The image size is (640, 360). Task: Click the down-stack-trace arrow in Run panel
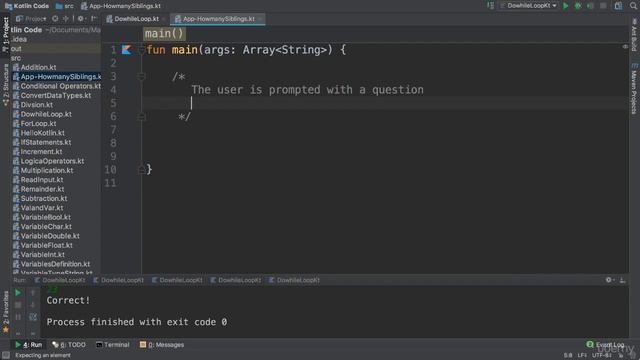pos(33,305)
